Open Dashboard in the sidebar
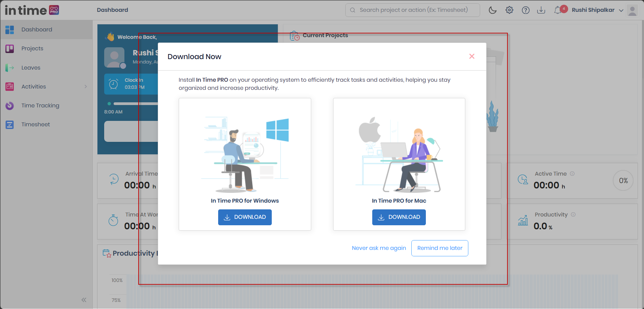 click(47, 29)
